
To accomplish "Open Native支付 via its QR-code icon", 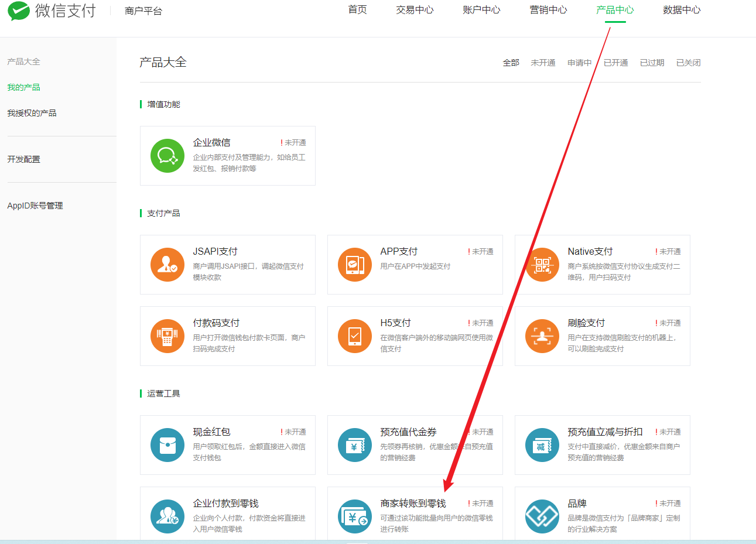I will click(542, 265).
